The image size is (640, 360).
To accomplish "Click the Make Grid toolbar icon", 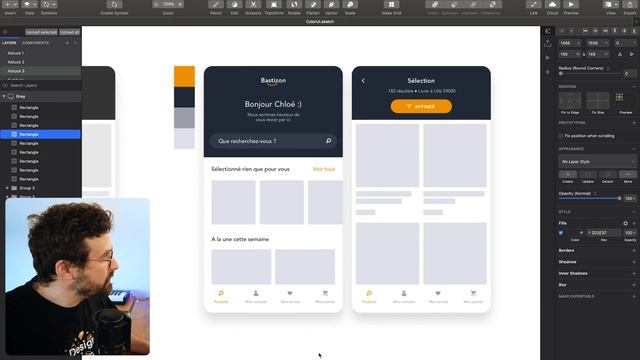I will (391, 5).
